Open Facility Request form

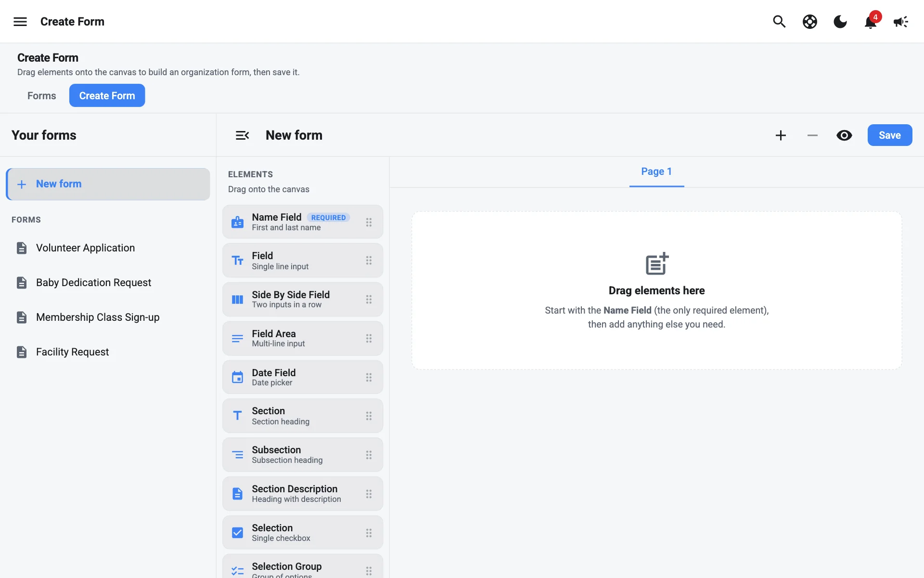click(x=108, y=352)
